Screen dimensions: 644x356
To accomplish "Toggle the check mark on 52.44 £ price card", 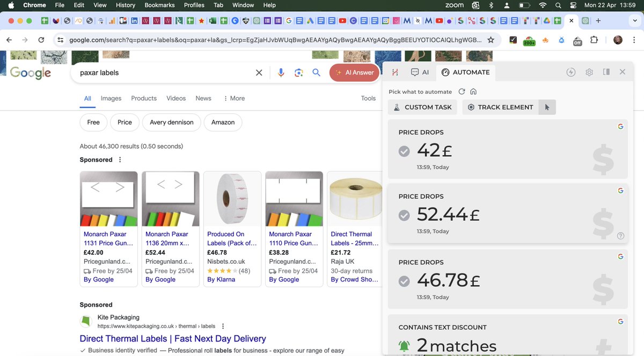I will (404, 215).
